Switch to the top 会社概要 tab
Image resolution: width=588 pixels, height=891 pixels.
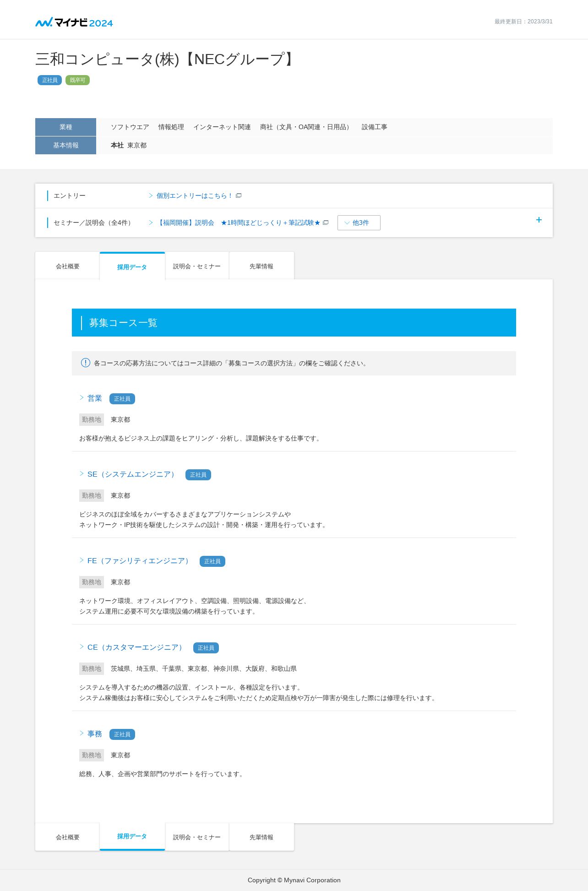68,266
